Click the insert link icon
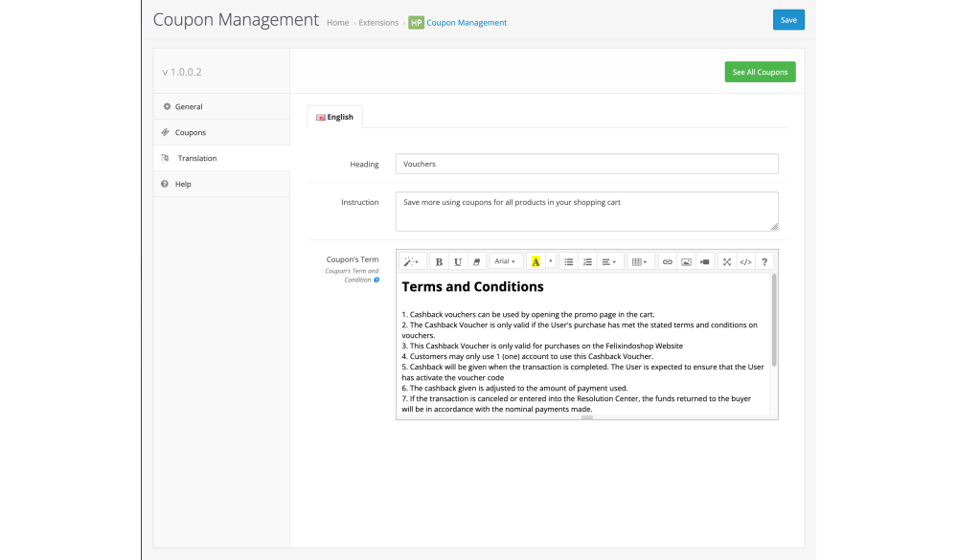958x560 pixels. (x=668, y=261)
